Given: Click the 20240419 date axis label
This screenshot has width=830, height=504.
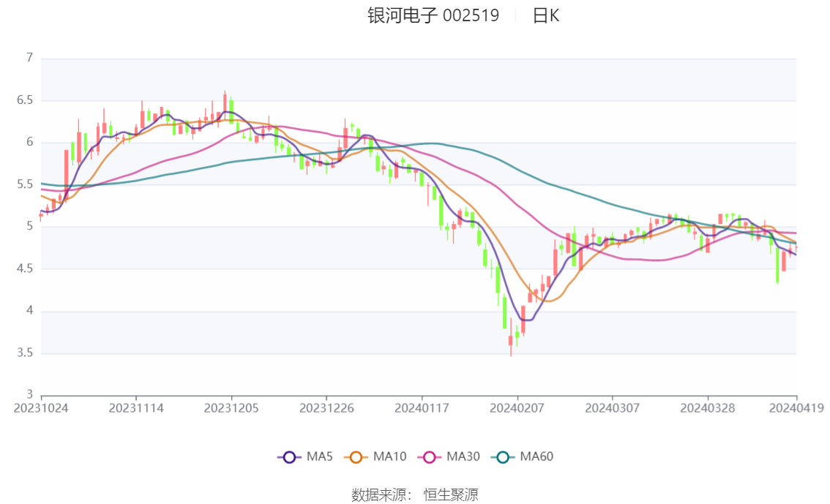Looking at the screenshot, I should [x=796, y=407].
